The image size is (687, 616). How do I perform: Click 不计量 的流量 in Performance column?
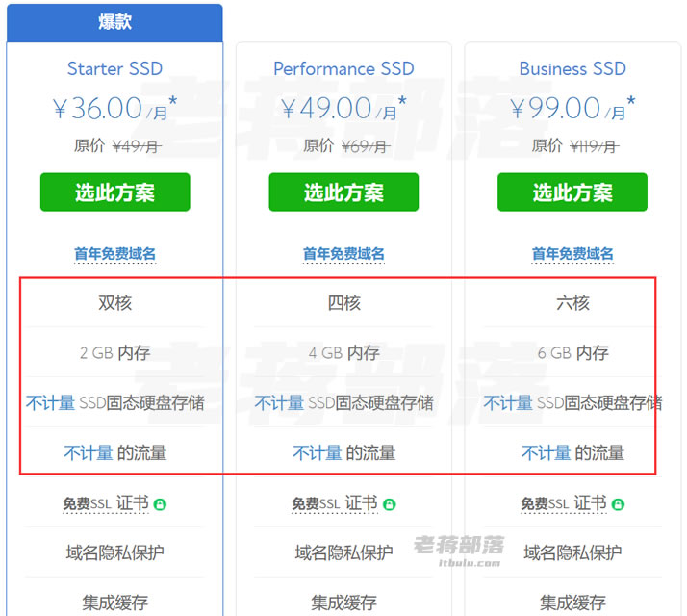pyautogui.click(x=343, y=453)
